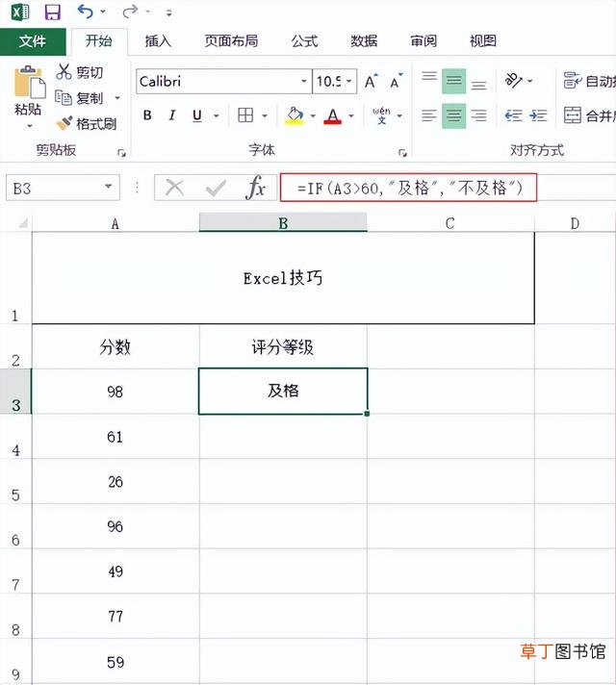Confirm formula with checkmark icon
The width and height of the screenshot is (616, 685).
[x=216, y=189]
